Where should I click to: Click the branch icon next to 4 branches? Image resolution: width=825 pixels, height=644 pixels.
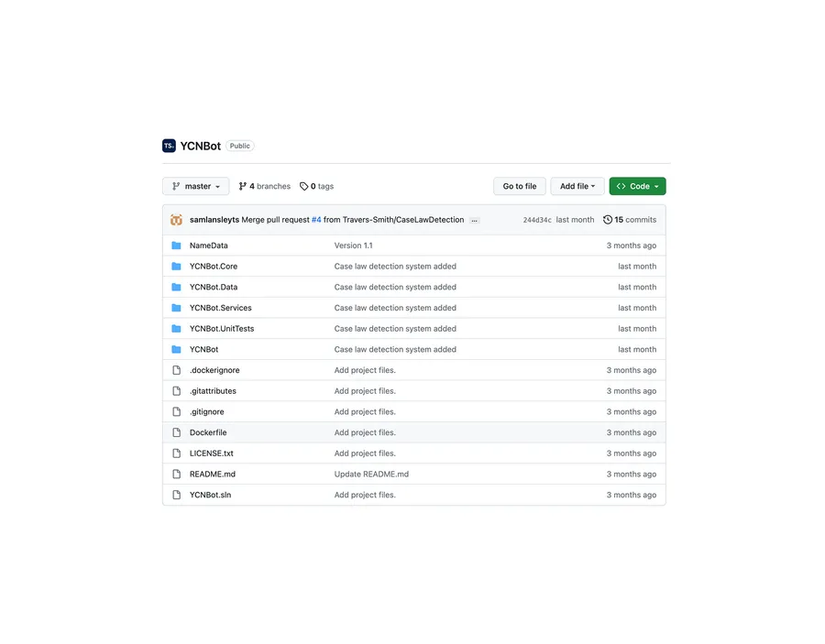(x=244, y=186)
